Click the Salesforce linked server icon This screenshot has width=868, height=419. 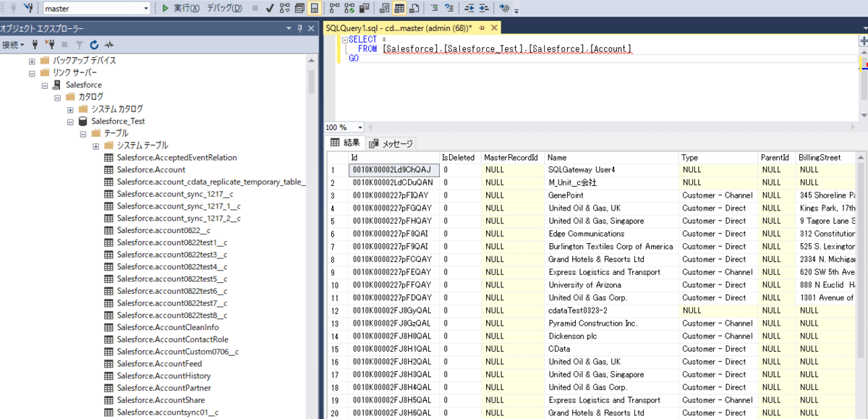coord(57,85)
